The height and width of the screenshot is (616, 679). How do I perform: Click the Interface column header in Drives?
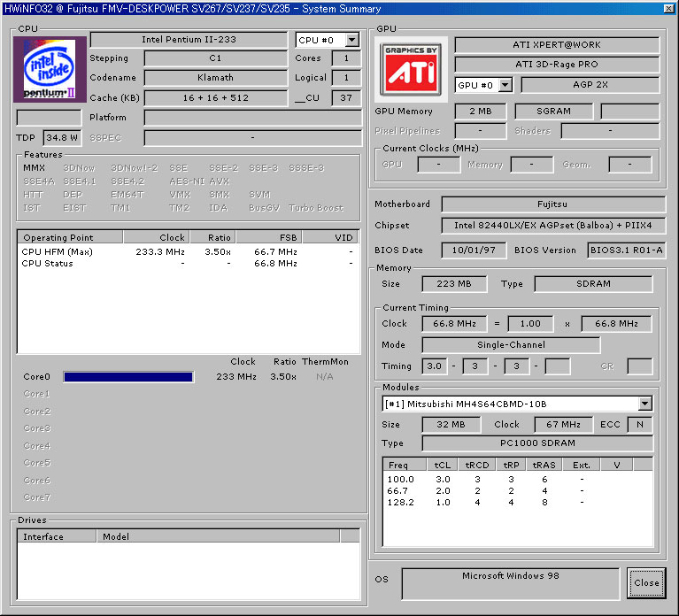coord(57,536)
